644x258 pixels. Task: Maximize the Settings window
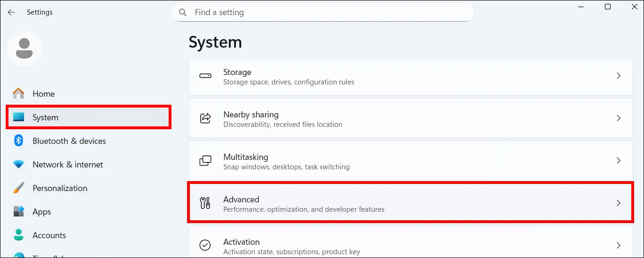(608, 7)
